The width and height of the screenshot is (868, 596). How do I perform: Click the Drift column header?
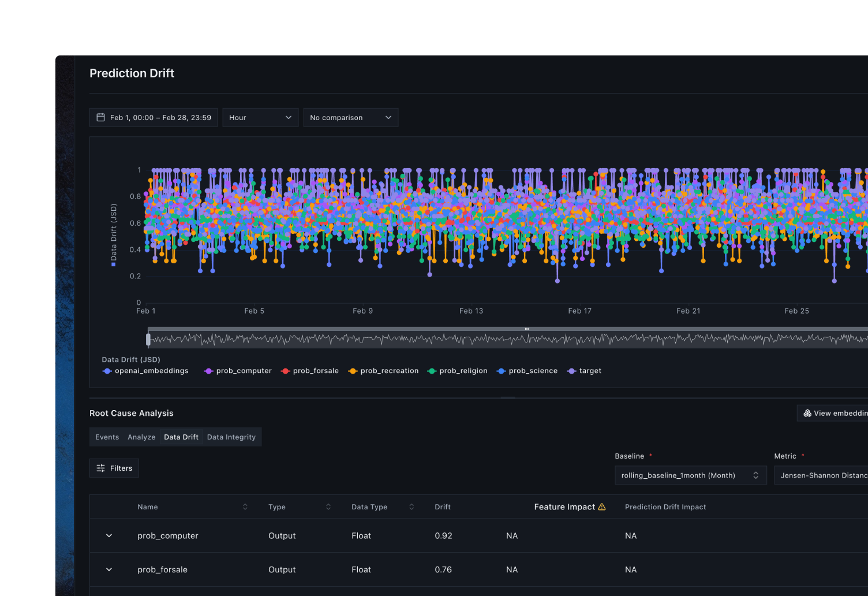443,507
